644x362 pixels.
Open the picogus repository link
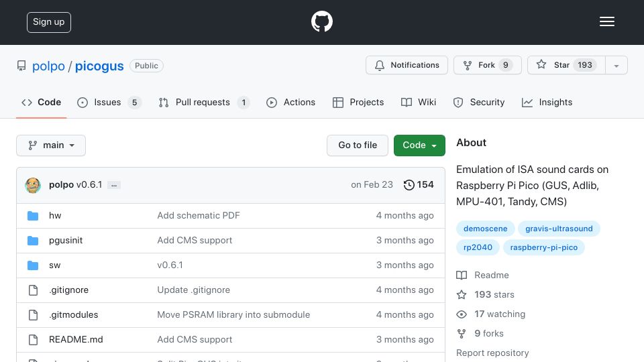99,66
